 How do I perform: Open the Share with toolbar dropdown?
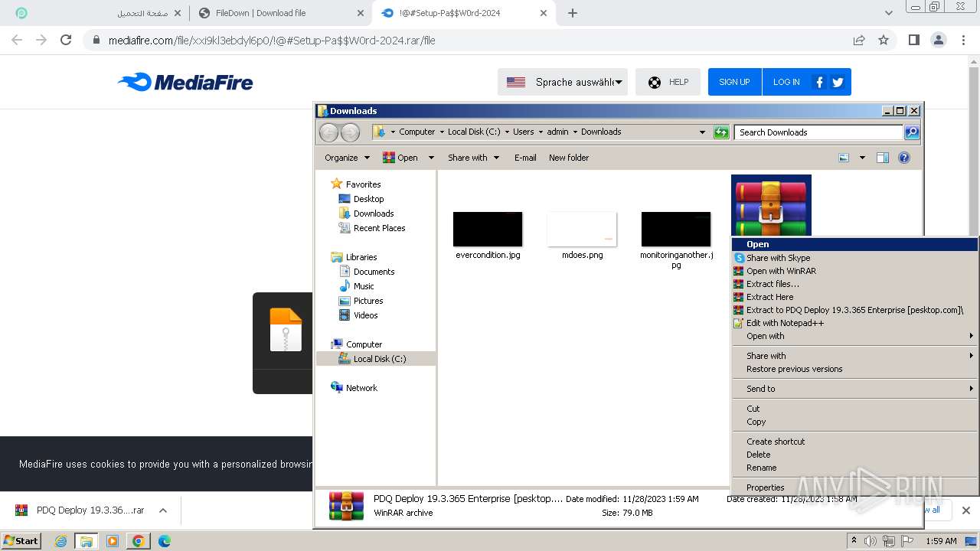point(473,158)
